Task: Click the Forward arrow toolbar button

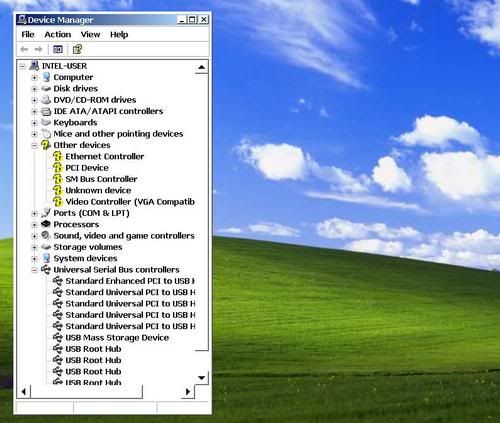Action: [38, 49]
